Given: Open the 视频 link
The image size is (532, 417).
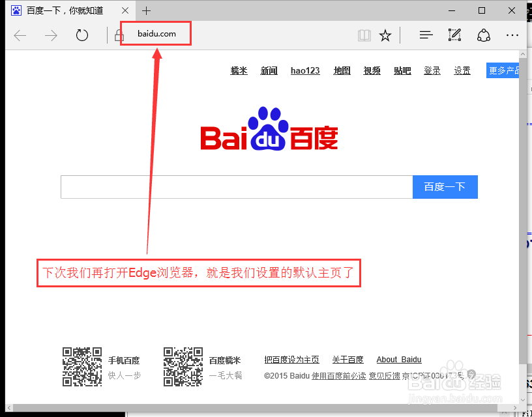Looking at the screenshot, I should point(372,70).
